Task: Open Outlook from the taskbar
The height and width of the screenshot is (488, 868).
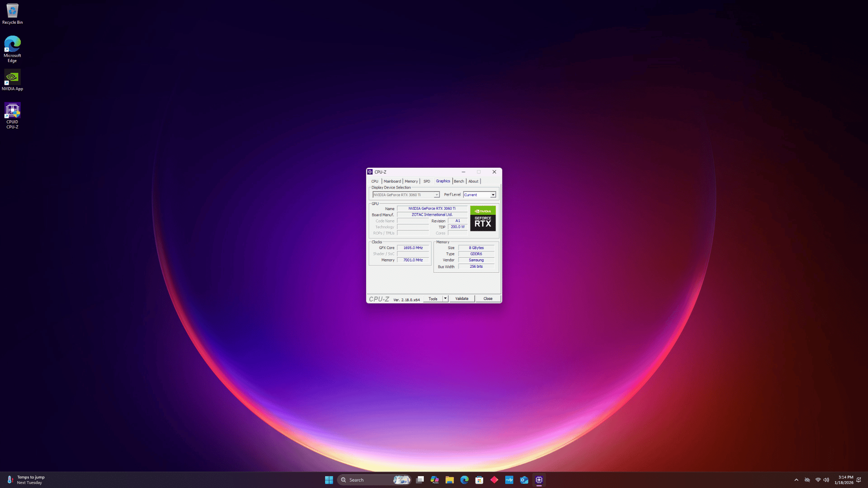Action: pos(524,480)
